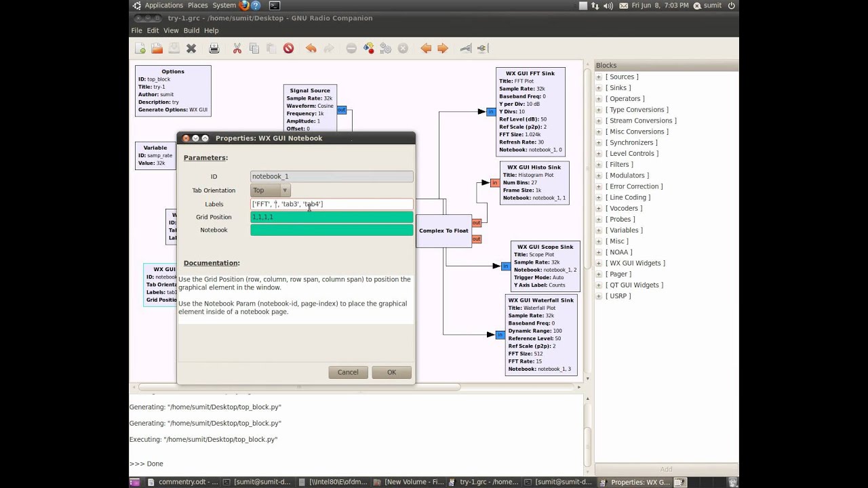868x488 pixels.
Task: Cancel the WX GUI Notebook properties dialog
Action: click(348, 372)
